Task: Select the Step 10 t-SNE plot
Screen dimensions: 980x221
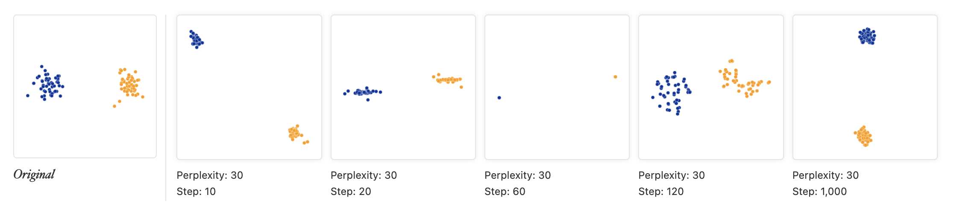Action: pos(249,87)
